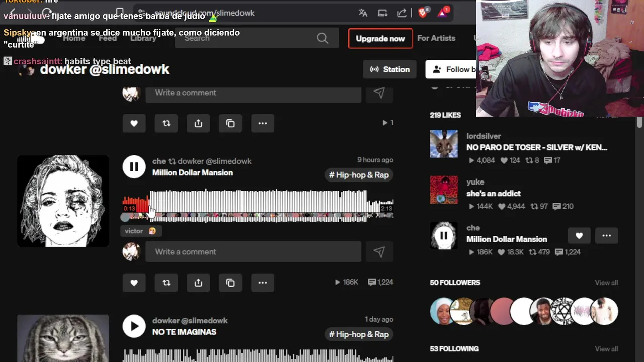The height and width of the screenshot is (362, 644).
Task: Open Brave rewards triangle icon
Action: pyautogui.click(x=443, y=13)
